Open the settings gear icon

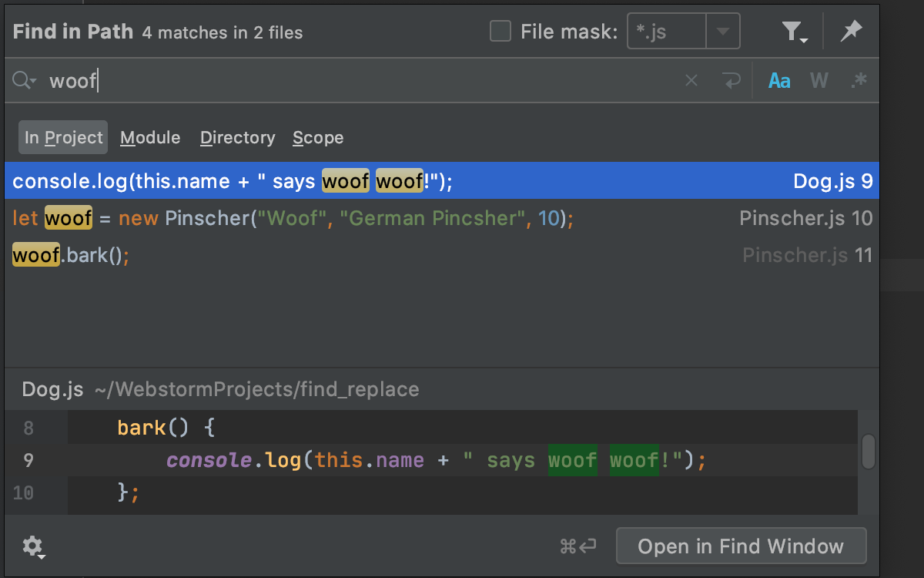pos(32,546)
